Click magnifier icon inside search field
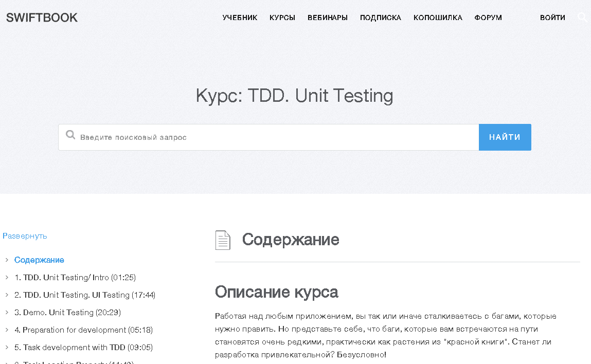591x364 pixels. point(70,135)
